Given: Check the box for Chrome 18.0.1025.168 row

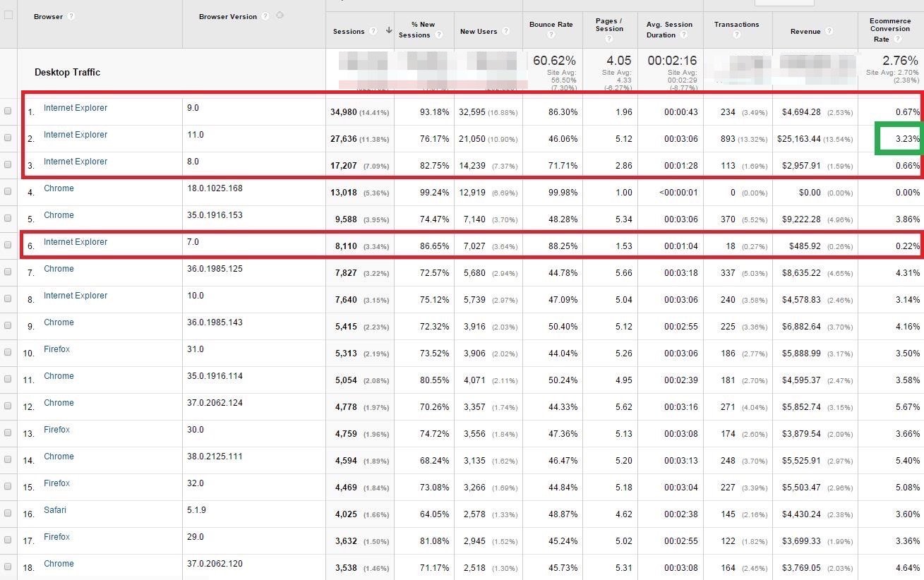Looking at the screenshot, I should (8, 191).
